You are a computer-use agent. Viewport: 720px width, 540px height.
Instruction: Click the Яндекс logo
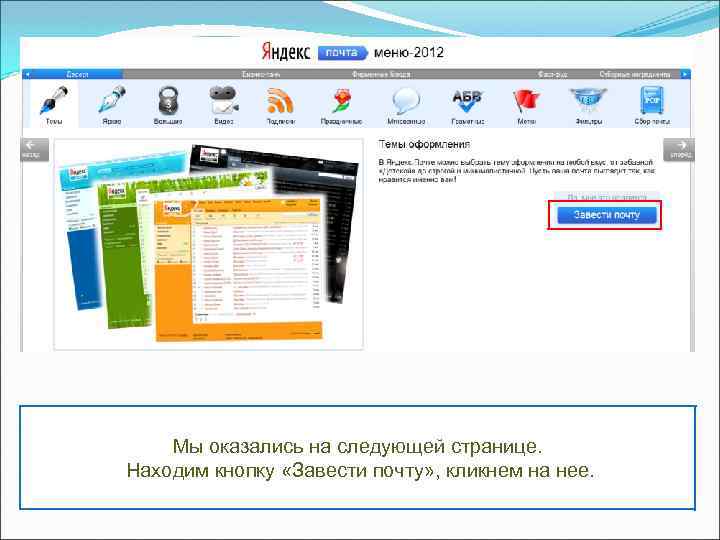286,52
